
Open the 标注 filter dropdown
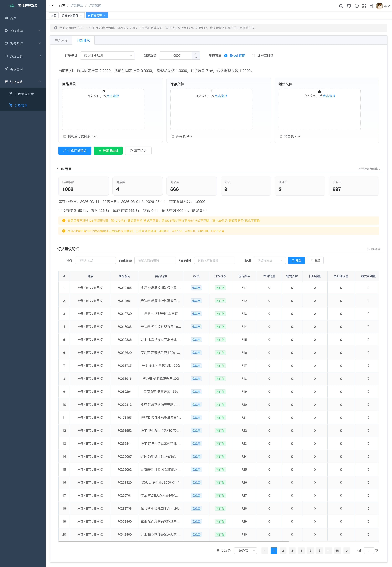(x=270, y=260)
